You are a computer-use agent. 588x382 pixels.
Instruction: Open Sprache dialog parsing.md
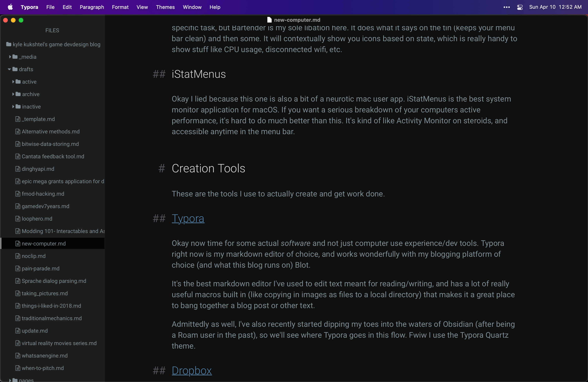(x=54, y=281)
